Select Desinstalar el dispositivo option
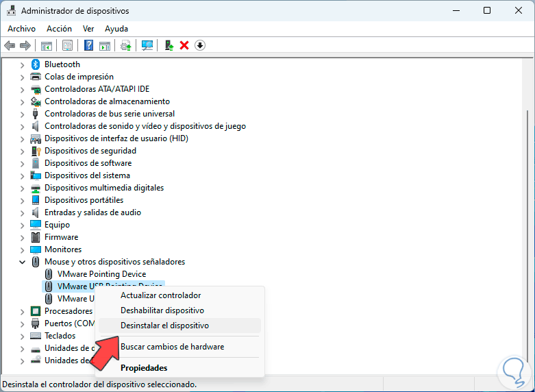This screenshot has width=535, height=392. (x=179, y=326)
